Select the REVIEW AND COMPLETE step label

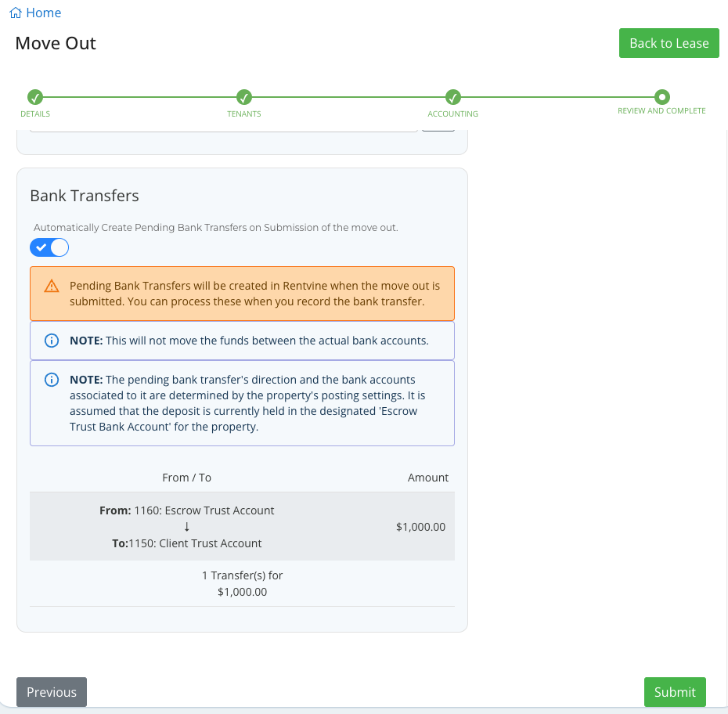661,110
